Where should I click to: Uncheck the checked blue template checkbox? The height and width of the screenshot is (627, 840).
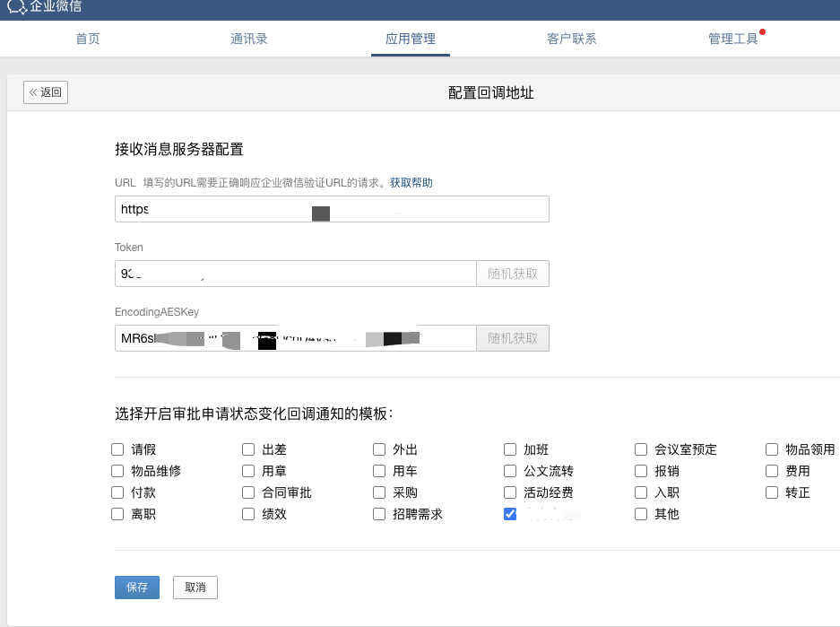click(x=510, y=514)
